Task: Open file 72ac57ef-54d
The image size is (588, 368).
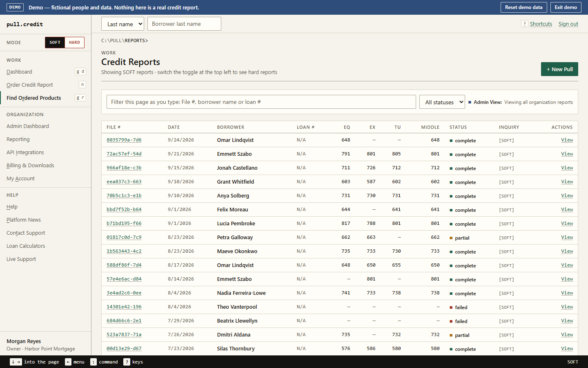Action: (x=124, y=154)
